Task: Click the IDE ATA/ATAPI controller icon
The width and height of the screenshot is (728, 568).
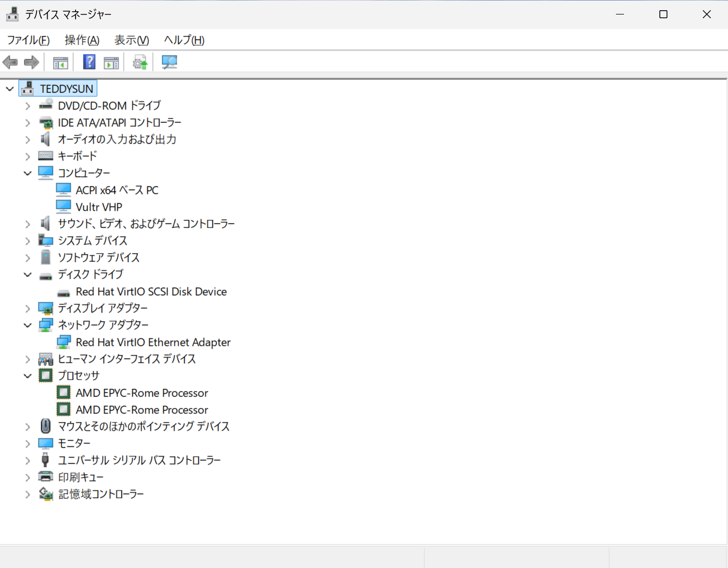Action: click(46, 122)
